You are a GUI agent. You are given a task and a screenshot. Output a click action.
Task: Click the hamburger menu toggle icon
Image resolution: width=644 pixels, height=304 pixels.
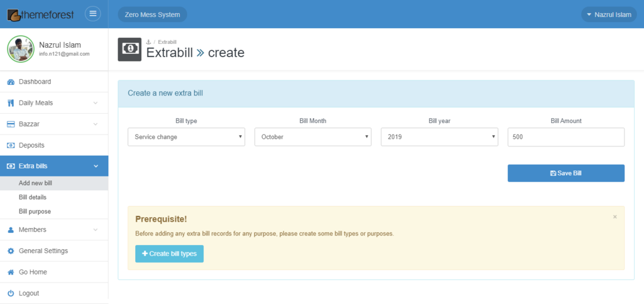pos(93,14)
